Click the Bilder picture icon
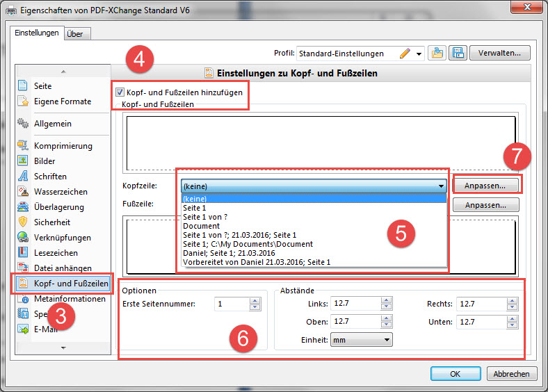 point(23,161)
